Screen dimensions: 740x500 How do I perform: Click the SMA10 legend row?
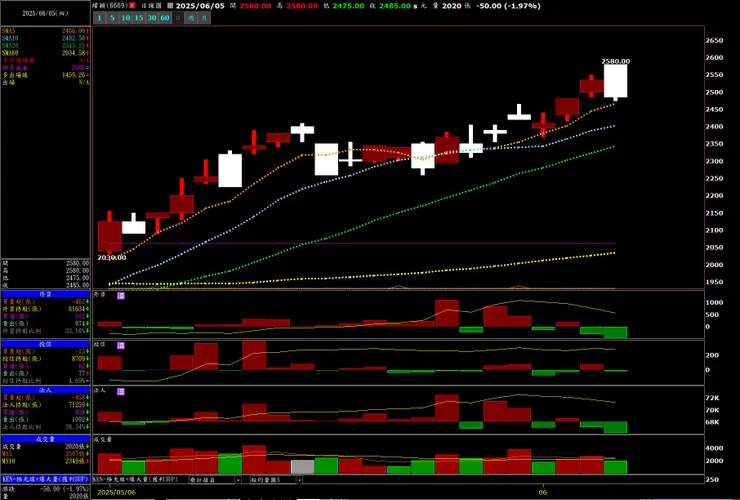click(x=45, y=38)
